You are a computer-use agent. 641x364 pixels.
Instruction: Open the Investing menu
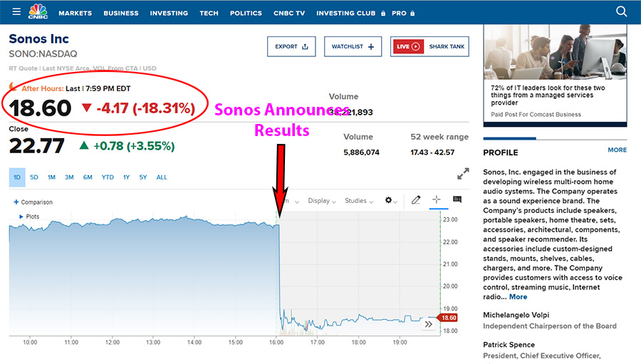click(169, 13)
